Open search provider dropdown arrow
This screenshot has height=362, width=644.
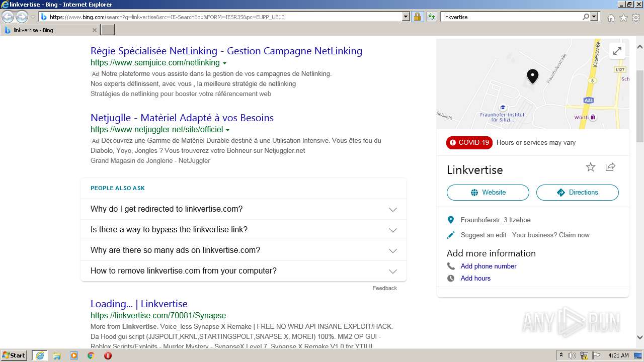tap(595, 17)
